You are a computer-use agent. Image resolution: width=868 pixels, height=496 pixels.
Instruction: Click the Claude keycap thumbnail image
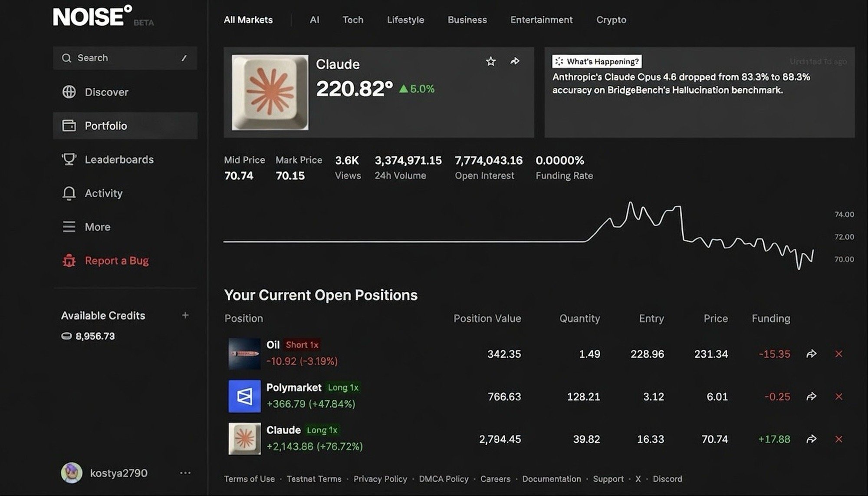click(270, 92)
